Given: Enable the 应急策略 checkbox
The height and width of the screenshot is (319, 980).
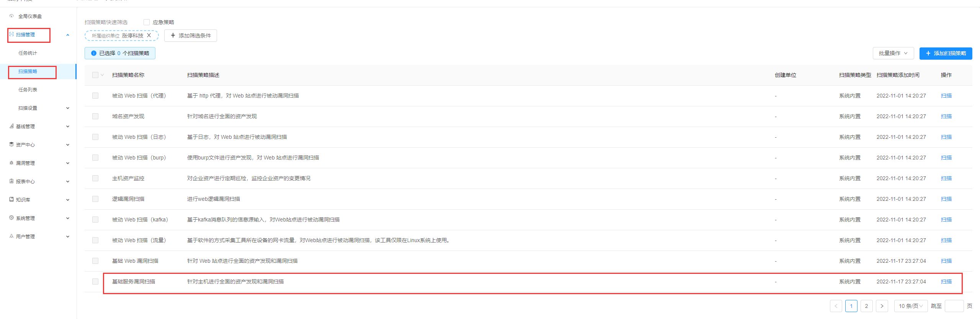Looking at the screenshot, I should pyautogui.click(x=147, y=22).
